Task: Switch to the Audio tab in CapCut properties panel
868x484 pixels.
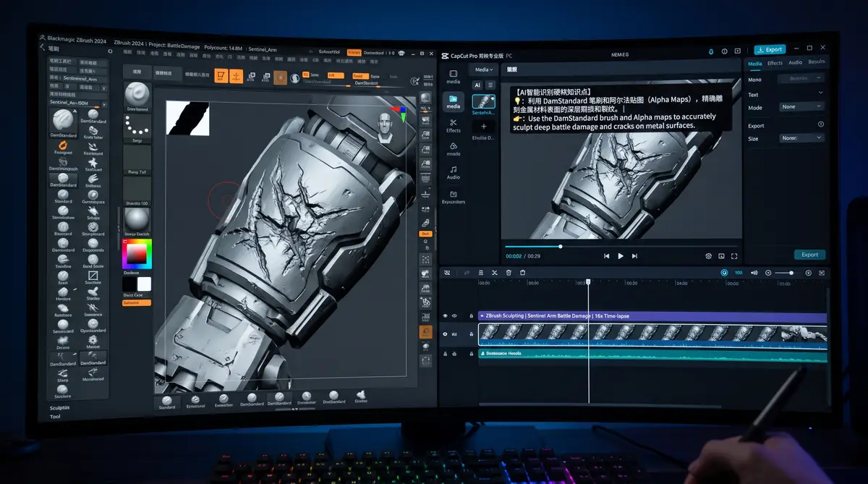Action: 795,63
